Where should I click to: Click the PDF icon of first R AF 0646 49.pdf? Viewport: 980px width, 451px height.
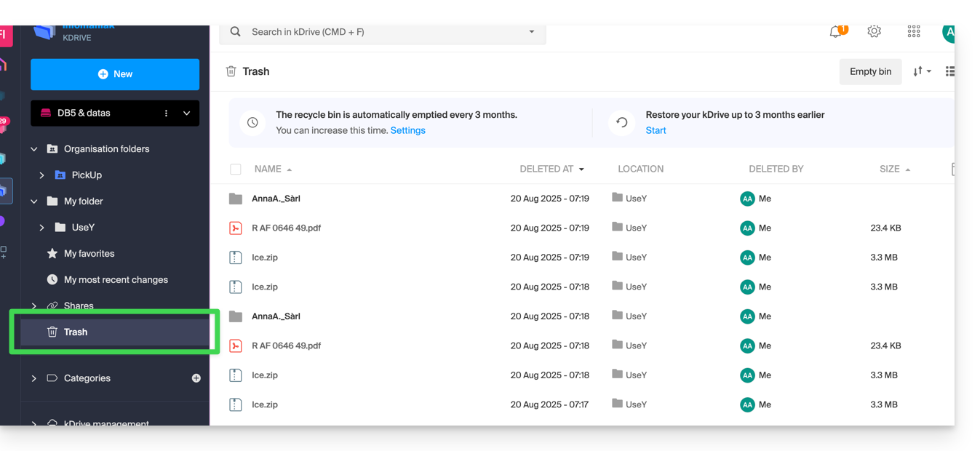pos(235,228)
